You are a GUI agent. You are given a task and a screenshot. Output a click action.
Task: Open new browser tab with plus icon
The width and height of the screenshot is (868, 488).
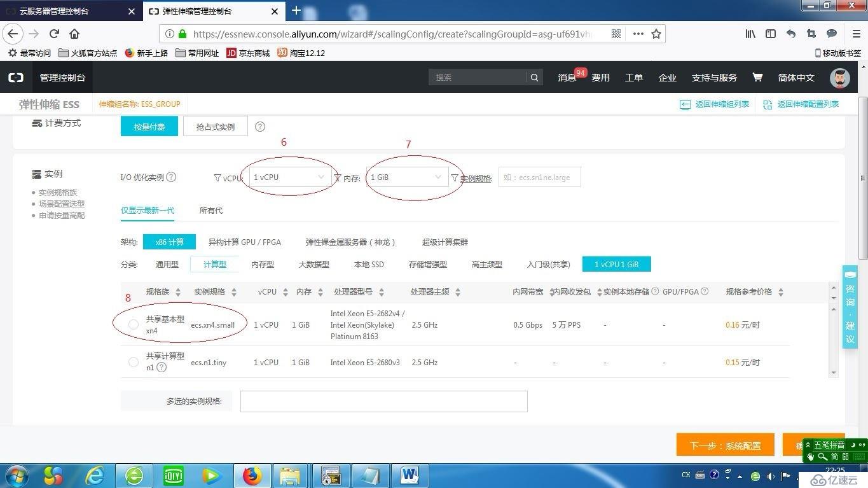click(x=296, y=10)
